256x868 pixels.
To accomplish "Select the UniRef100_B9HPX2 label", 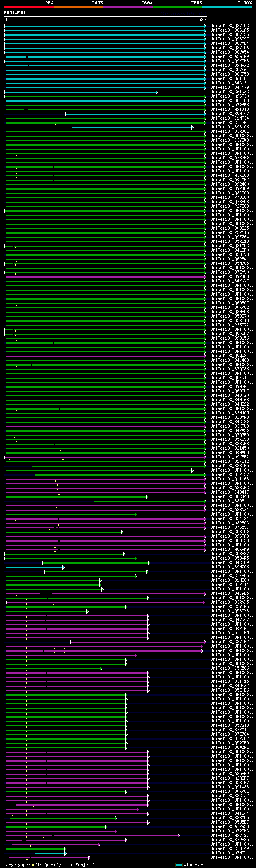I will pos(230,66).
